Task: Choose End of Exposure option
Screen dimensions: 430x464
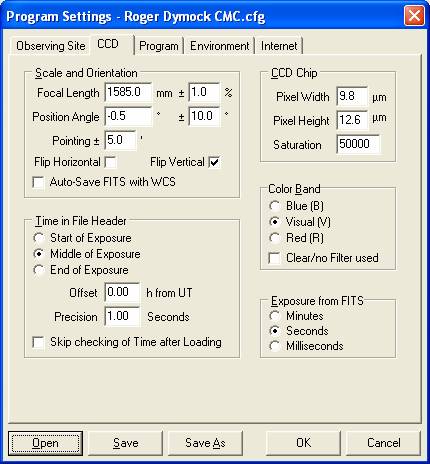Action: (39, 270)
